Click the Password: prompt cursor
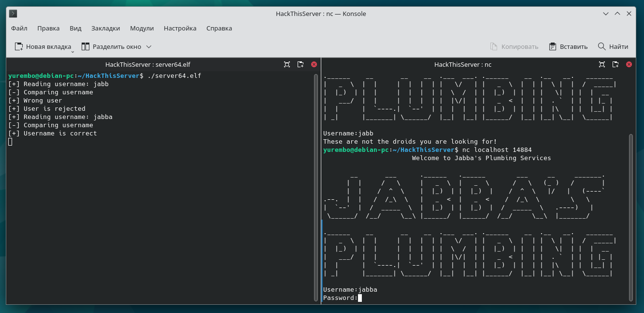This screenshot has width=644, height=313. tap(360, 298)
